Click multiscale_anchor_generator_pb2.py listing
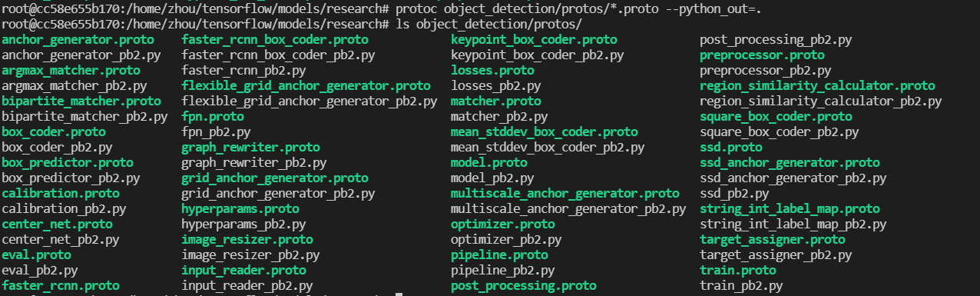This screenshot has width=980, height=296. click(x=568, y=208)
